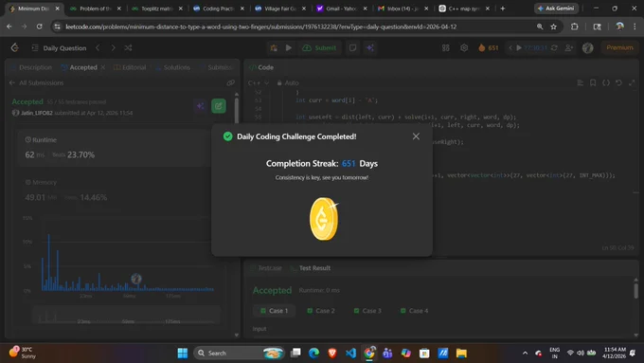Switch to the Toeplitz matrix browser tab
The height and width of the screenshot is (363, 644).
pos(157,9)
